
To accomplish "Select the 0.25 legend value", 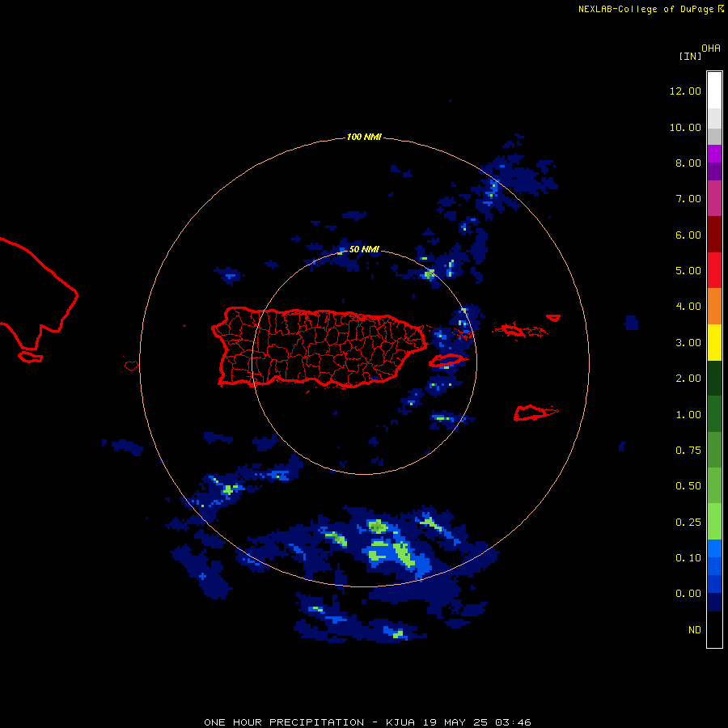I will 688,523.
